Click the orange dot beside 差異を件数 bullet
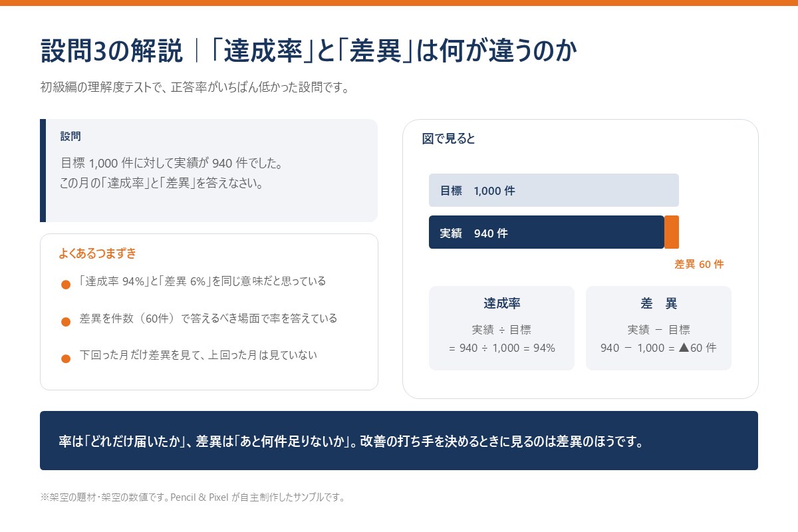This screenshot has width=798, height=532. pyautogui.click(x=66, y=322)
